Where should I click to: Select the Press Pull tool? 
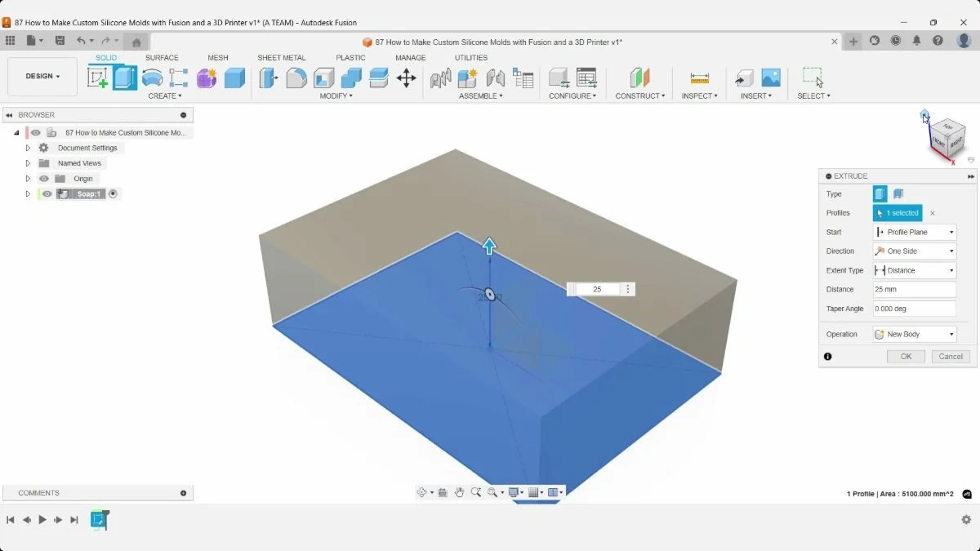[269, 78]
